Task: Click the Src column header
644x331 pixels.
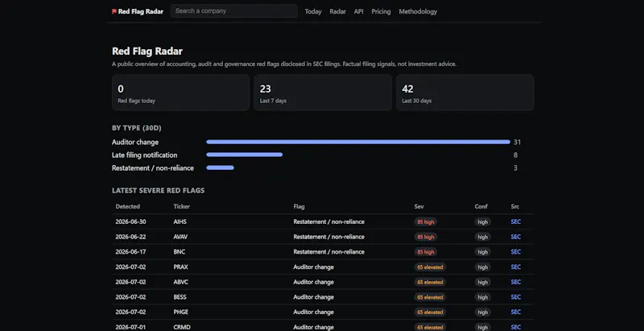Action: pyautogui.click(x=515, y=206)
